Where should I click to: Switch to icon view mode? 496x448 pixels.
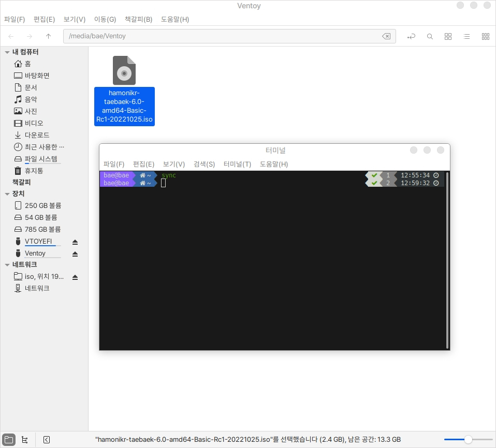448,36
